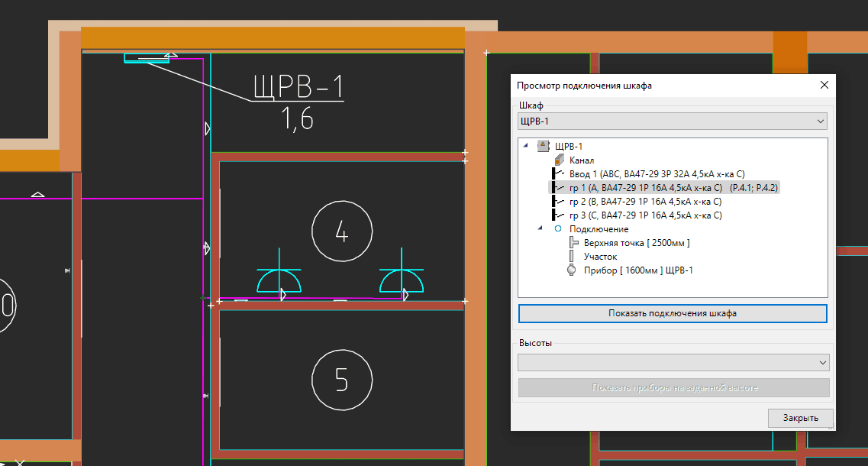Collapse the Подключение tree node

[x=540, y=229]
